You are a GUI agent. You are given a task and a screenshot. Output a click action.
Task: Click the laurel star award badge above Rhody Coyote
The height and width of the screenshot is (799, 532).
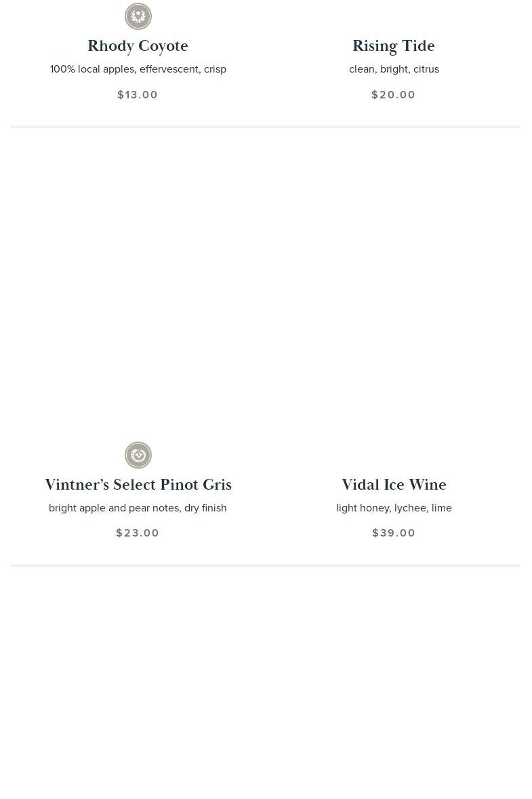point(138,16)
